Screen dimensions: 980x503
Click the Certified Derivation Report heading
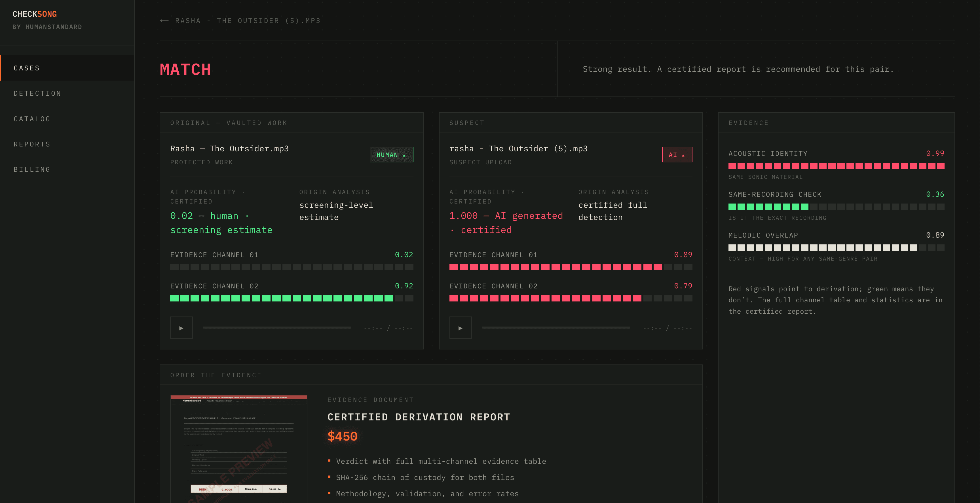(x=419, y=417)
